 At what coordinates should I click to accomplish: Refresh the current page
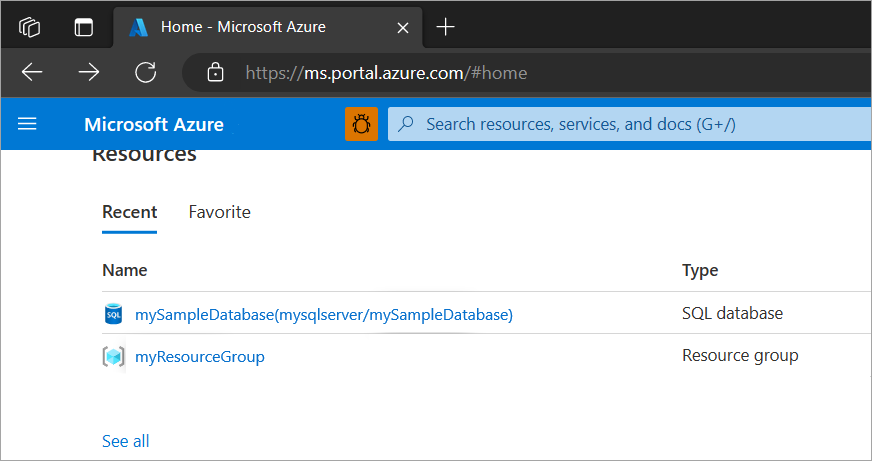pyautogui.click(x=146, y=72)
